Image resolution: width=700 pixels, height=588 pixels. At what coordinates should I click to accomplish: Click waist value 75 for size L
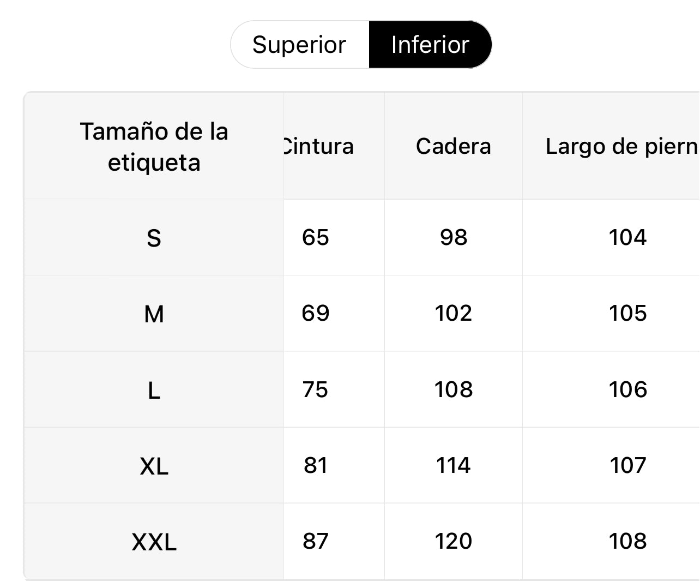click(x=316, y=389)
